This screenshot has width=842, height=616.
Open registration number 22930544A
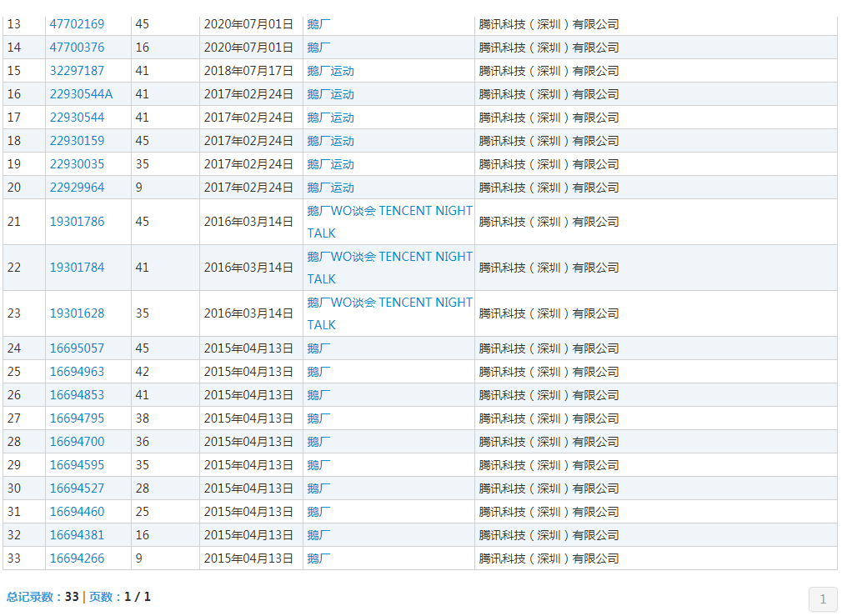(81, 94)
